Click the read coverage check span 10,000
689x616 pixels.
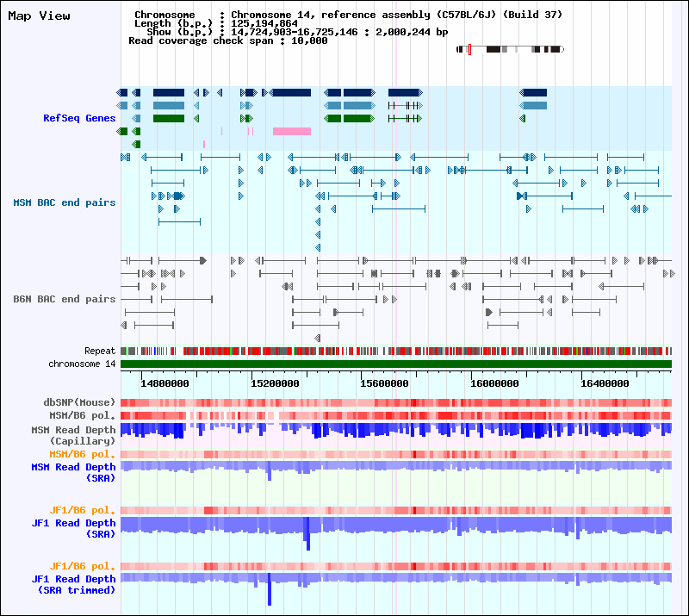click(309, 40)
